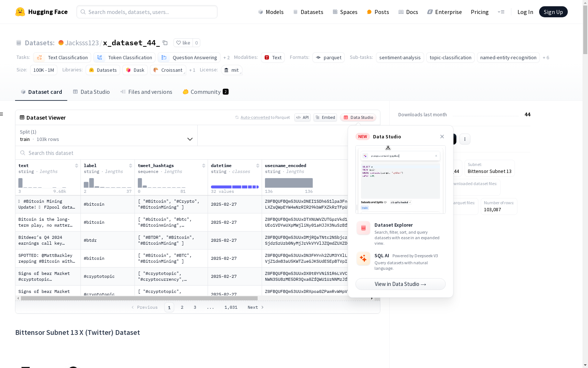Open Datasets in the top navigation
588x368 pixels.
(x=308, y=12)
